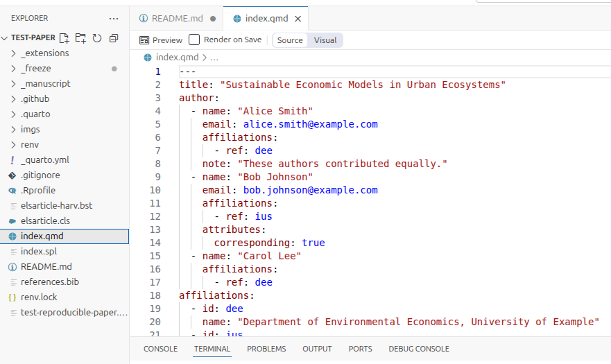Click the Preview button in the editor toolbar
The height and width of the screenshot is (364, 611).
tap(161, 40)
